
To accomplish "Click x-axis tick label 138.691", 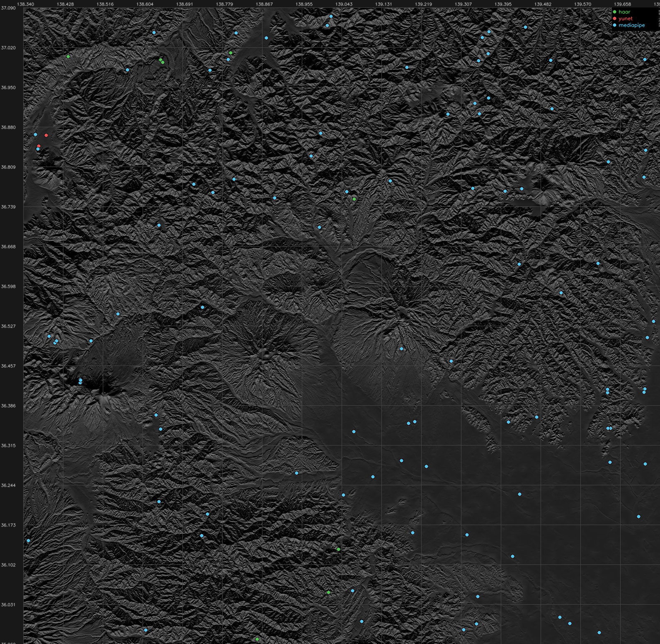I will pos(185,4).
